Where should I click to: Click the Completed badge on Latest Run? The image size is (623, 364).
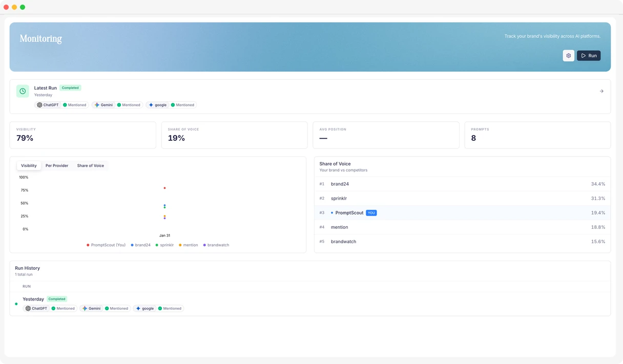pos(70,88)
